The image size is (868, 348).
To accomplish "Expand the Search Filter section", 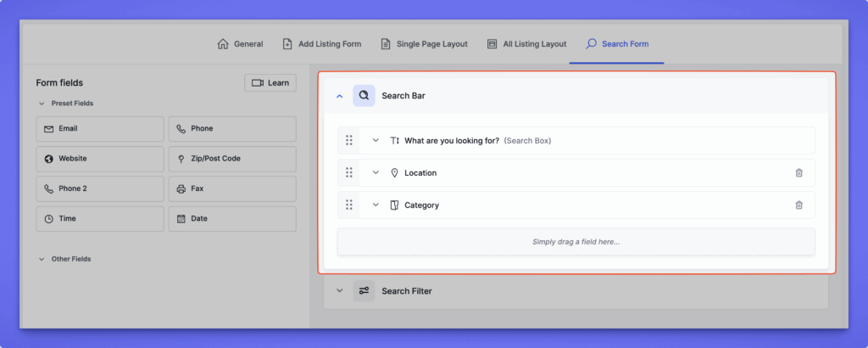I will click(340, 291).
